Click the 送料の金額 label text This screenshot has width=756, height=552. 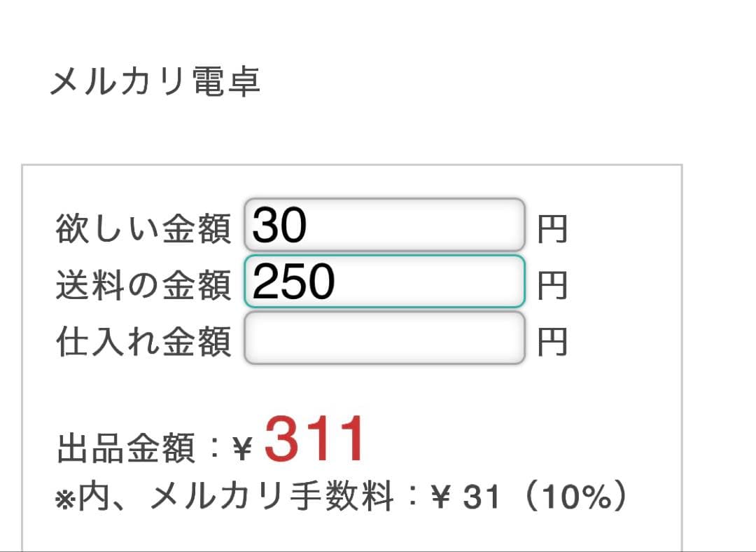point(143,285)
